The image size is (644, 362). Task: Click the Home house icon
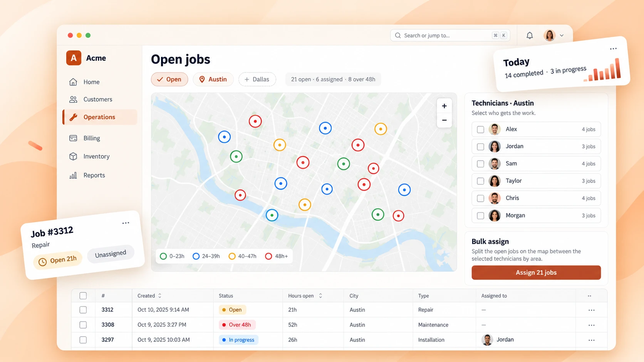point(73,82)
